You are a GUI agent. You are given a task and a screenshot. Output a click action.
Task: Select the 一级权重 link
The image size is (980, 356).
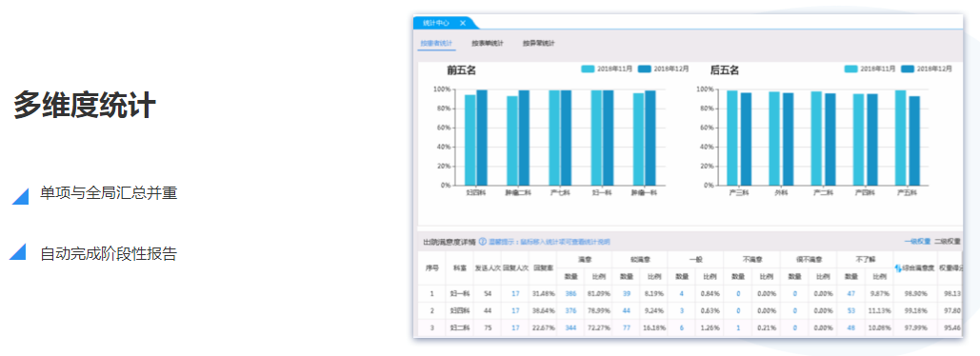(x=917, y=241)
